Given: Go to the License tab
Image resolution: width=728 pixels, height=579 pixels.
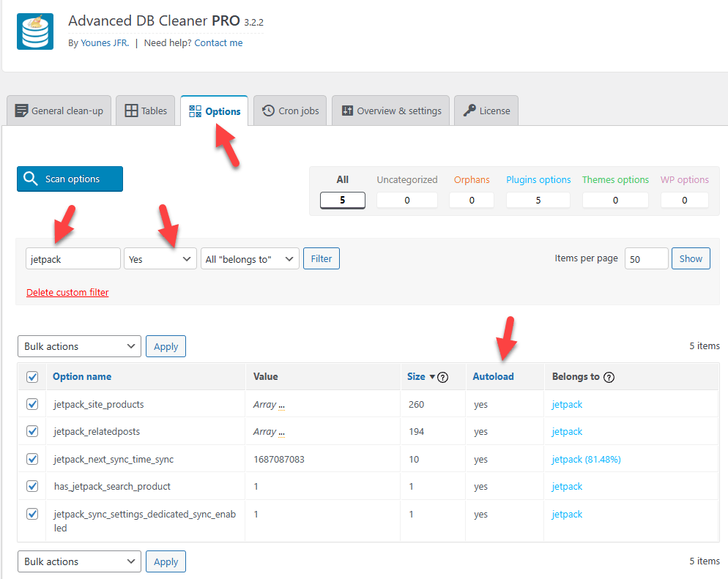Looking at the screenshot, I should [x=486, y=111].
